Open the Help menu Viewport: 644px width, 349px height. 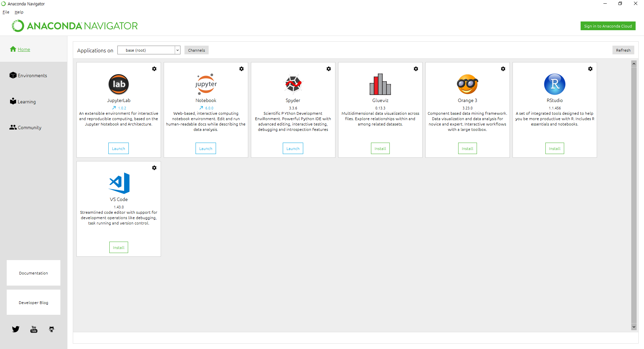(x=19, y=12)
